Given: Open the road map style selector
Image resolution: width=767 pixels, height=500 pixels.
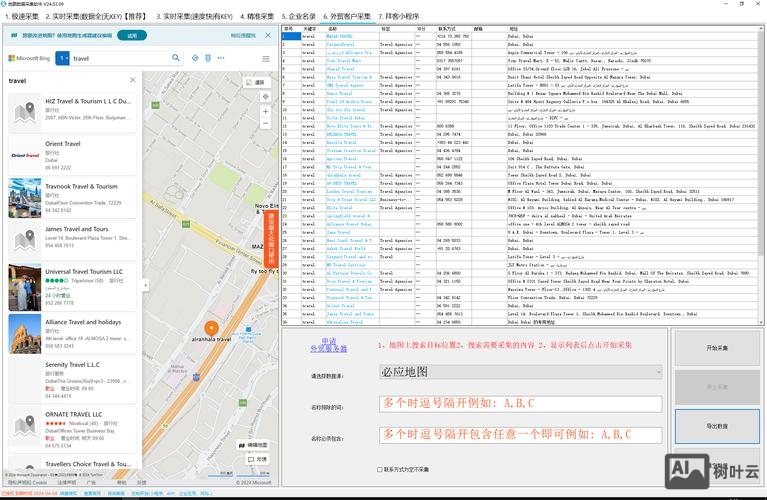Looking at the screenshot, I should (257, 82).
